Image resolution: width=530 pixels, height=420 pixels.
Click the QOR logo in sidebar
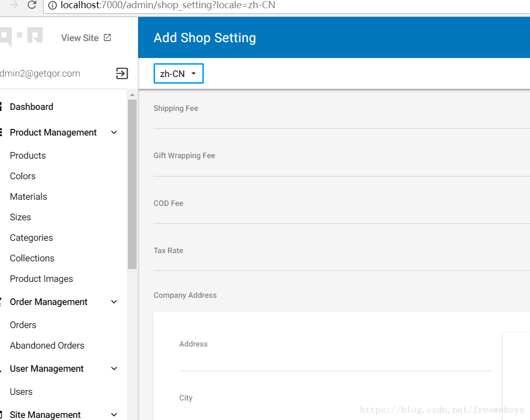click(21, 36)
